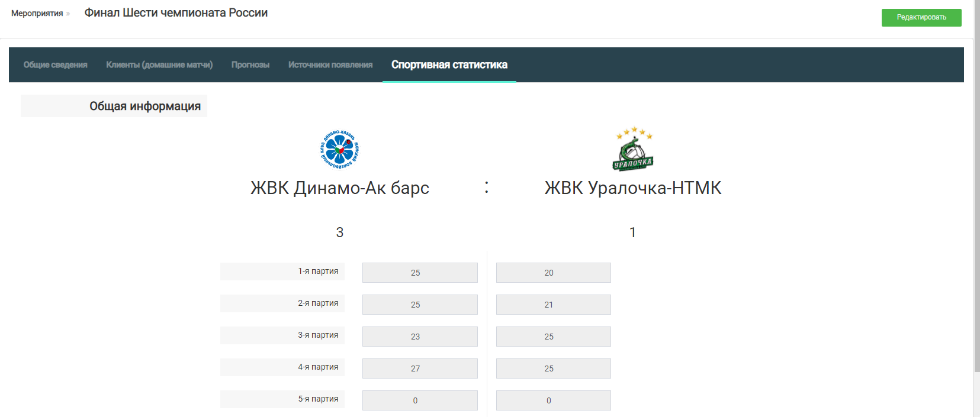Click the 4-я партия row label
Viewport: 980px width, 417px height.
[282, 367]
